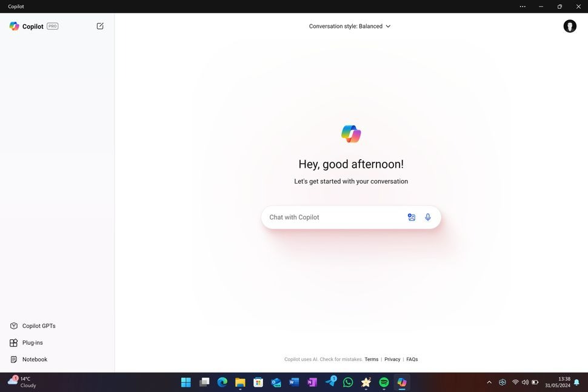Open the Terms link at the bottom
This screenshot has height=392, width=588.
coord(372,359)
